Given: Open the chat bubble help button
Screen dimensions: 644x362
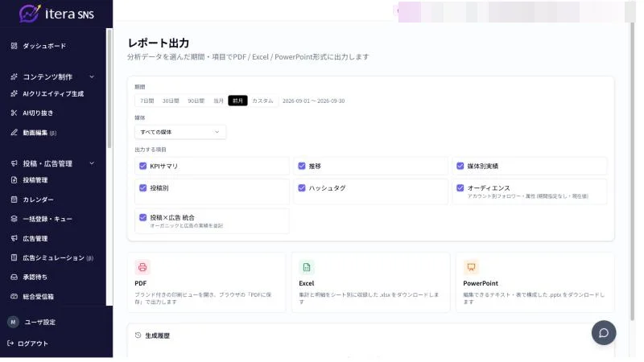Looking at the screenshot, I should (604, 333).
